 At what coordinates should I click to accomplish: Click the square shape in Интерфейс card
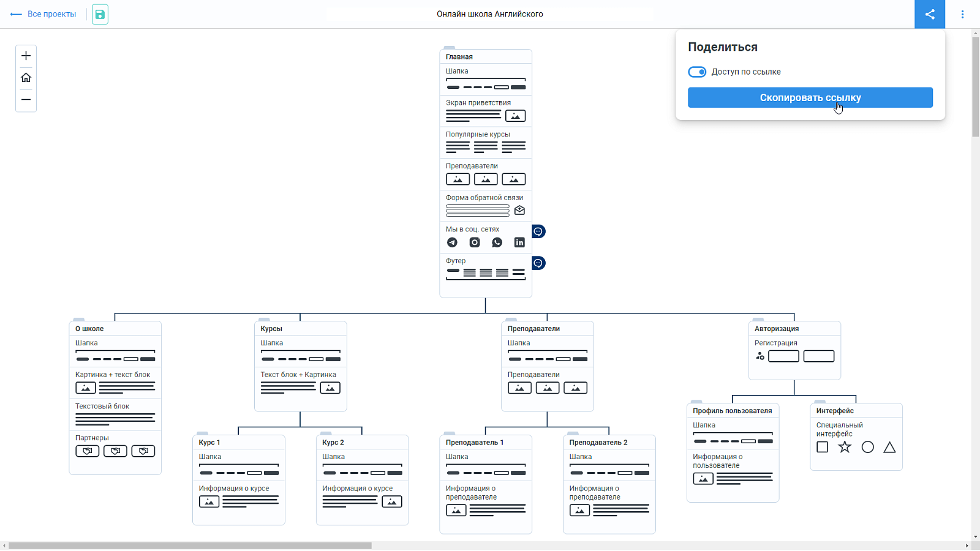click(x=823, y=448)
